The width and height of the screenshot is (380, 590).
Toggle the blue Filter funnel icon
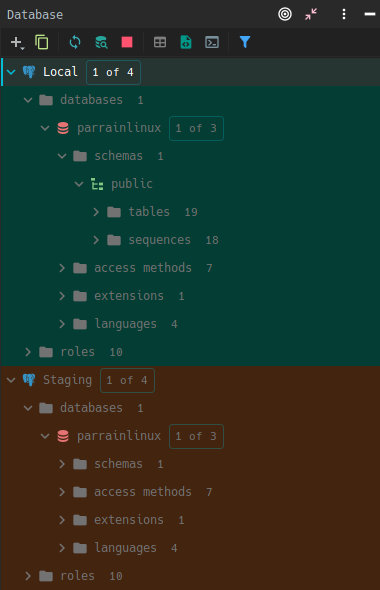(245, 42)
